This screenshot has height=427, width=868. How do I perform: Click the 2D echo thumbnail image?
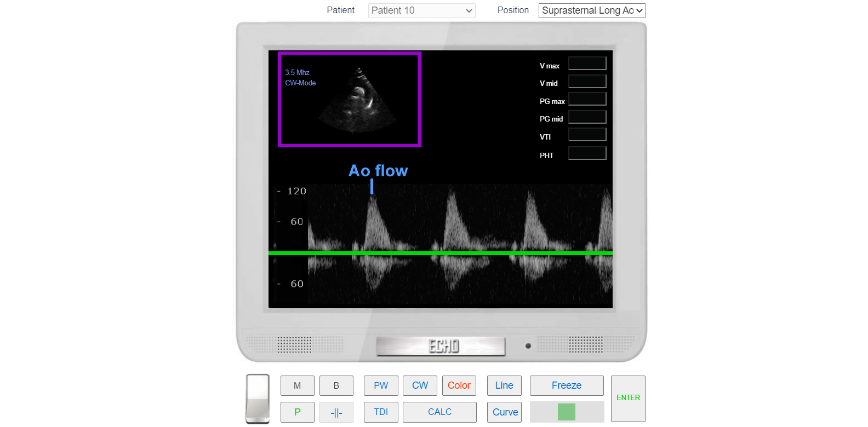pos(357,101)
